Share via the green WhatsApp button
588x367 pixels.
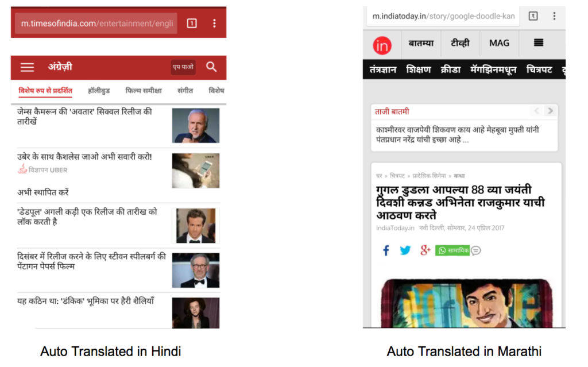[x=452, y=250]
